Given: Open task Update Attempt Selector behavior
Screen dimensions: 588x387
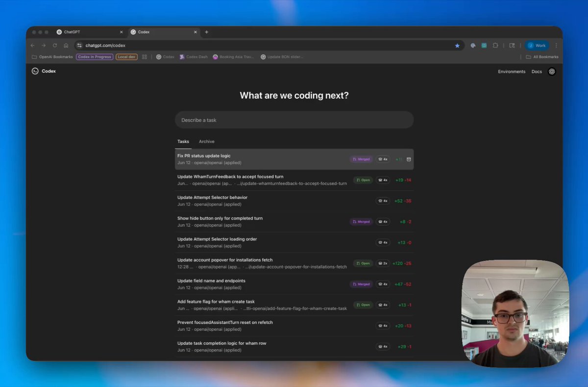Looking at the screenshot, I should (294, 201).
